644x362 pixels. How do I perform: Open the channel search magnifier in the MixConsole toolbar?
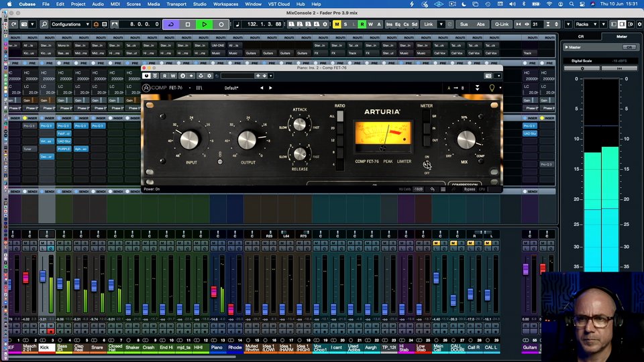pyautogui.click(x=44, y=24)
